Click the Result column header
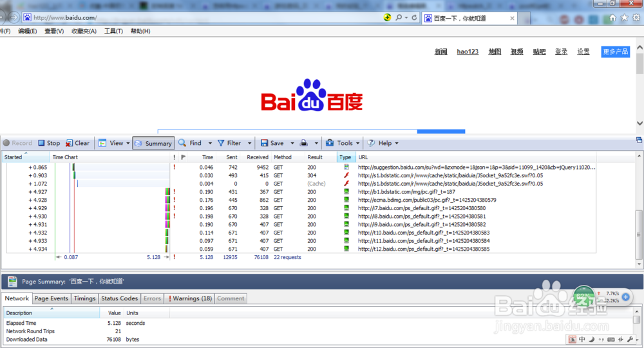Image resolution: width=644 pixels, height=348 pixels. click(x=321, y=157)
